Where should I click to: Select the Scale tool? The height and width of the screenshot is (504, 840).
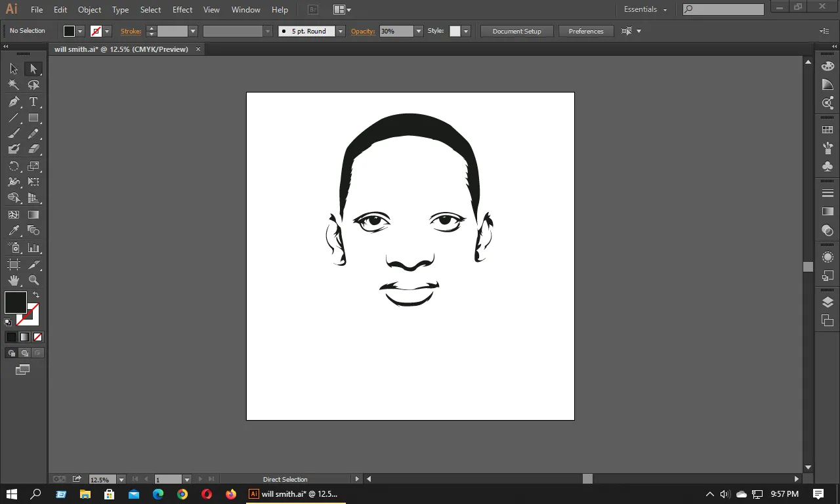[33, 166]
